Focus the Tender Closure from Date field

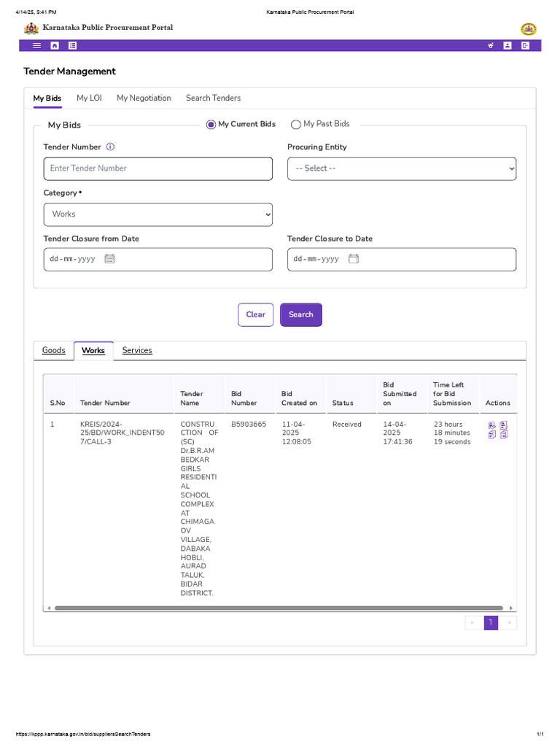(158, 260)
